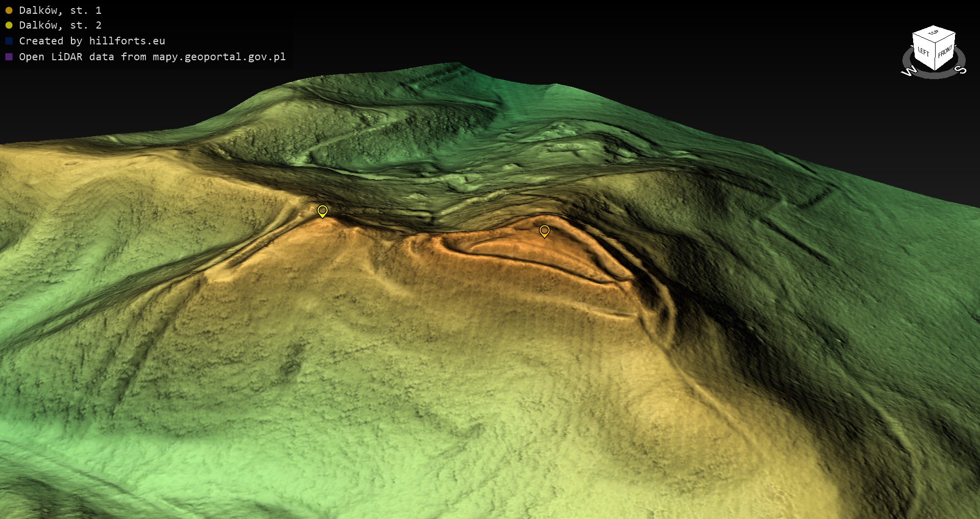Viewport: 980px width, 519px height.
Task: Click the dark blue square legend marker
Action: pos(9,41)
